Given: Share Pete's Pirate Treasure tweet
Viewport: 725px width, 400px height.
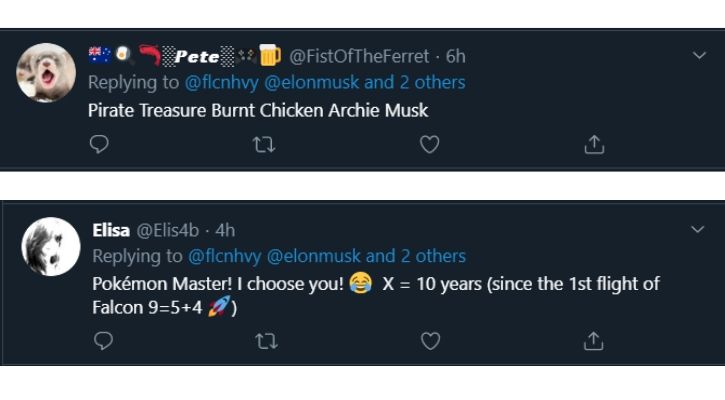Looking at the screenshot, I should pyautogui.click(x=594, y=145).
